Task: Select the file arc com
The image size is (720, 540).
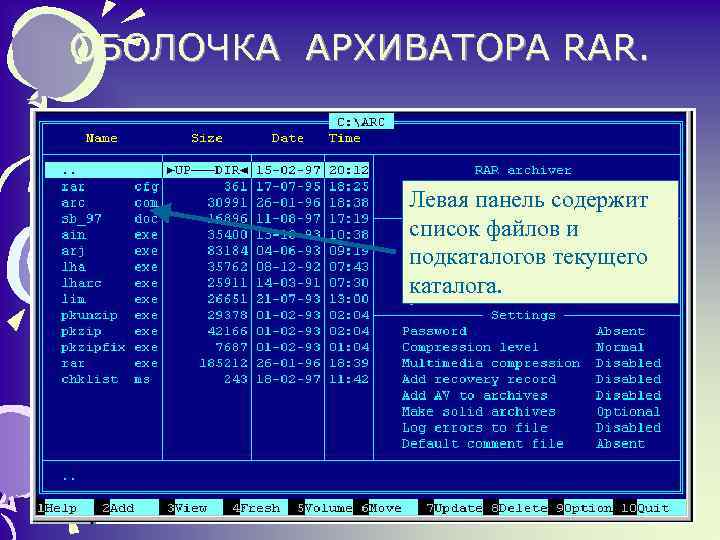Action: pyautogui.click(x=207, y=202)
